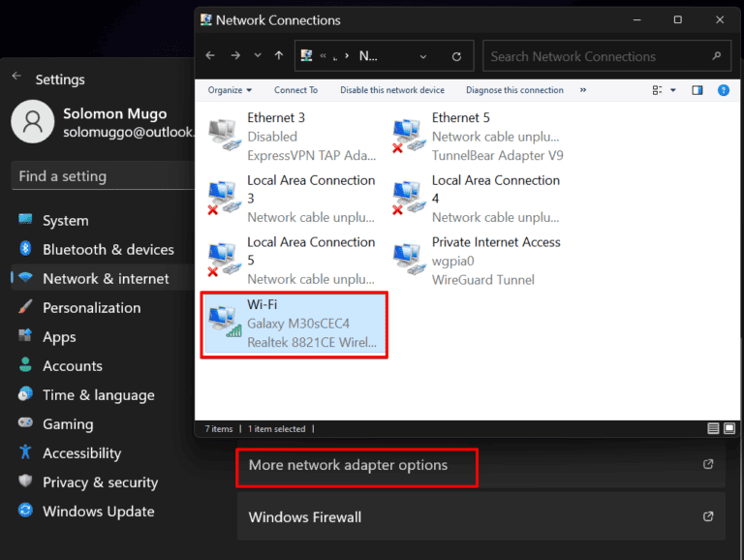The image size is (744, 560).
Task: Click the search magnifier icon
Action: click(x=717, y=56)
